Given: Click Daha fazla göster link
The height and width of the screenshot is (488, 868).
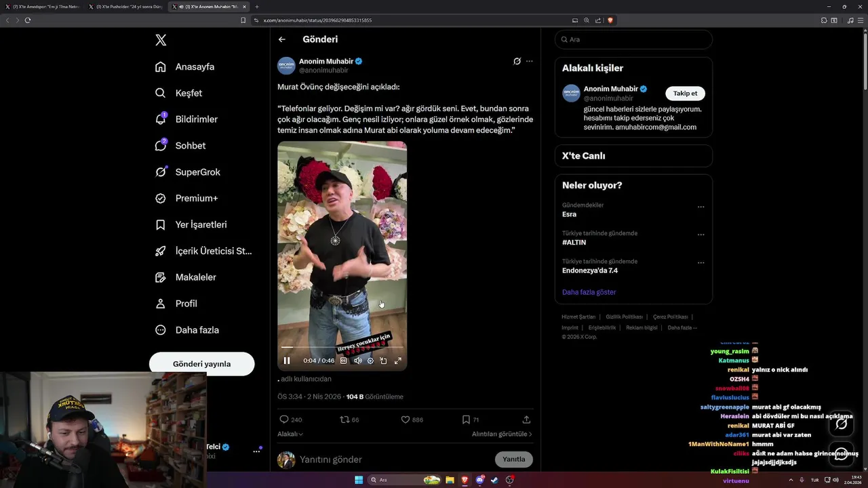Looking at the screenshot, I should pyautogui.click(x=589, y=292).
